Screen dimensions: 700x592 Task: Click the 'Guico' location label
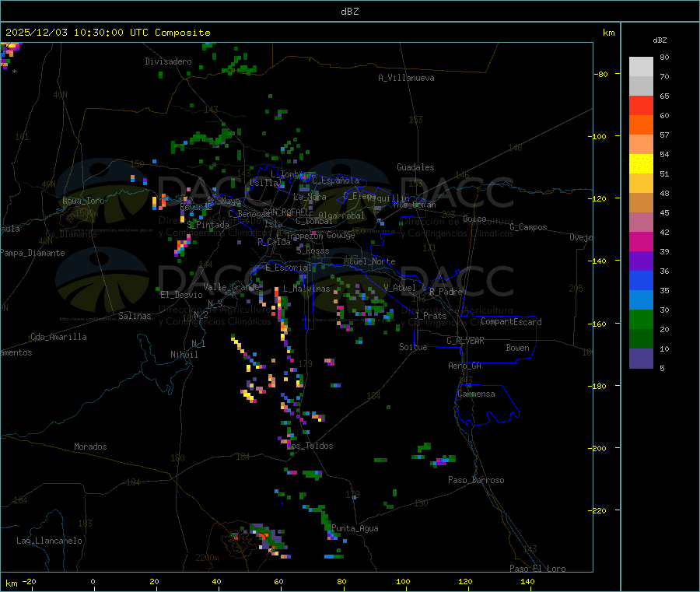(x=474, y=219)
